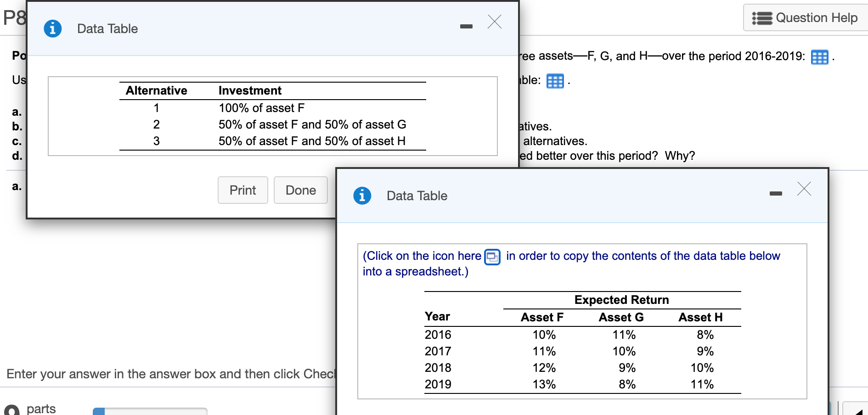Click the Question Help list icon

(762, 17)
